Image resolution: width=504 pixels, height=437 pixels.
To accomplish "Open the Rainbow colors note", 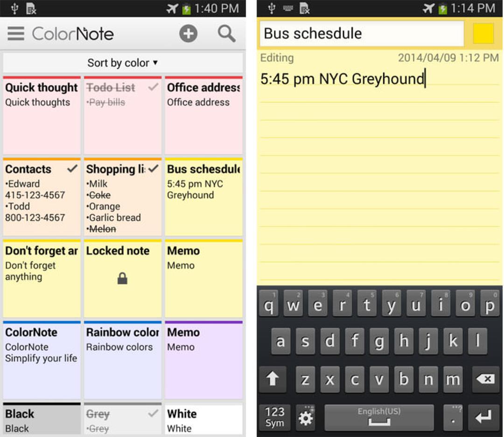I will pos(123,360).
